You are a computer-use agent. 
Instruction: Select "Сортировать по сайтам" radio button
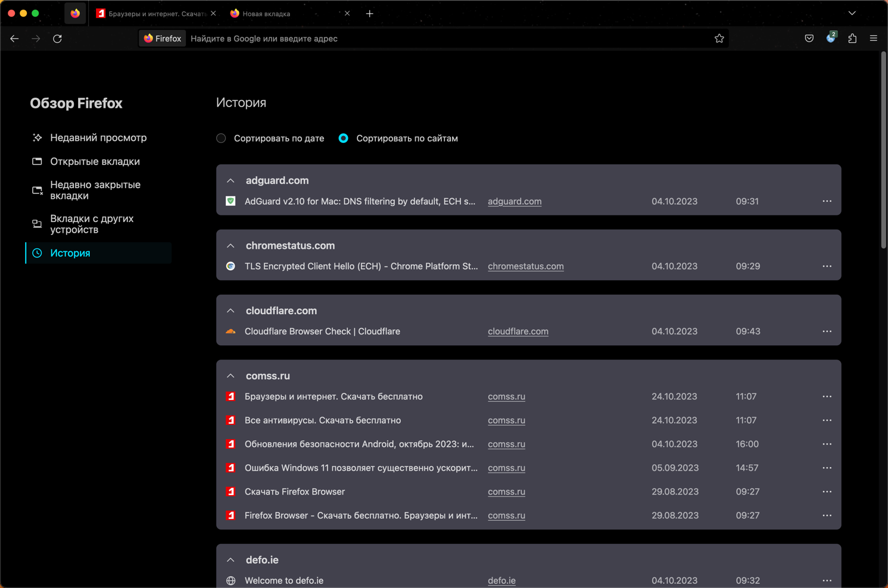(x=344, y=138)
